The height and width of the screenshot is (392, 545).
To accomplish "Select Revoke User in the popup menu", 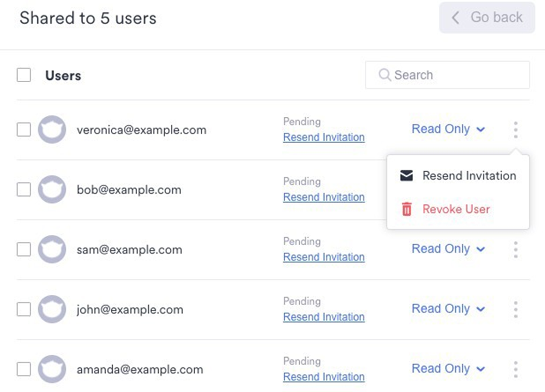I will (456, 209).
